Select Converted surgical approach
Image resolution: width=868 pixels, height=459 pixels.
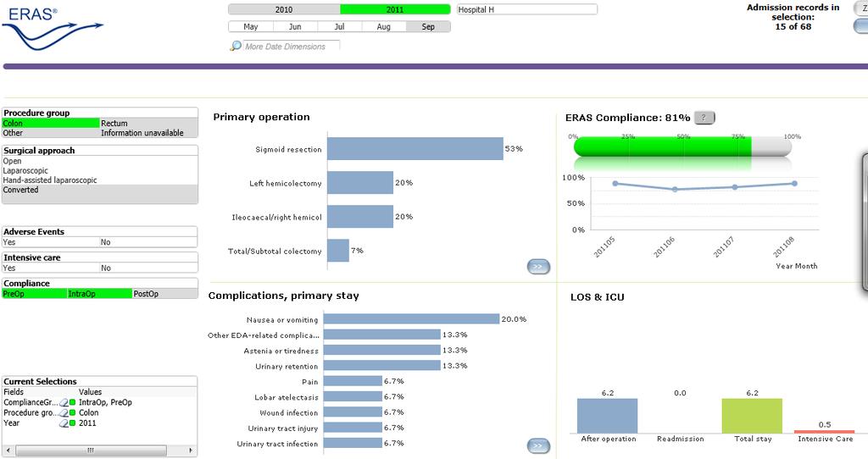[x=100, y=190]
